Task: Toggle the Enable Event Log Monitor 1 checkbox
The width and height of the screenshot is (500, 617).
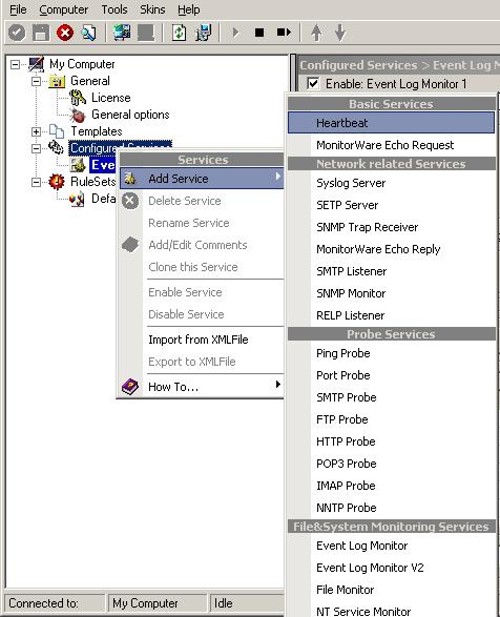Action: tap(313, 83)
